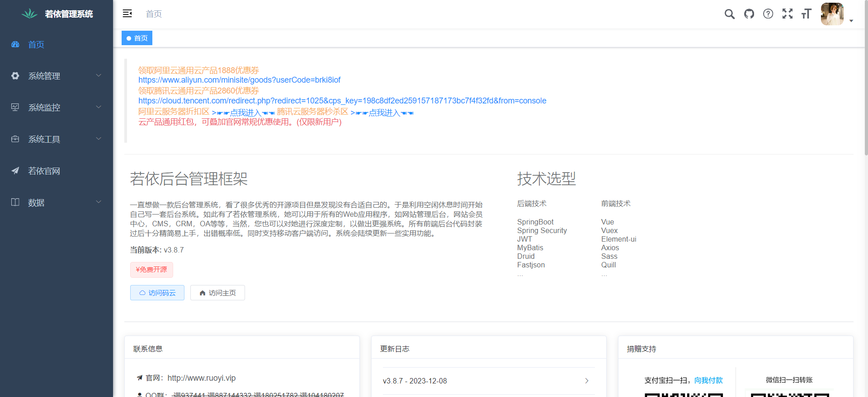
Task: Open the 系统工具 menu item
Action: (x=57, y=139)
